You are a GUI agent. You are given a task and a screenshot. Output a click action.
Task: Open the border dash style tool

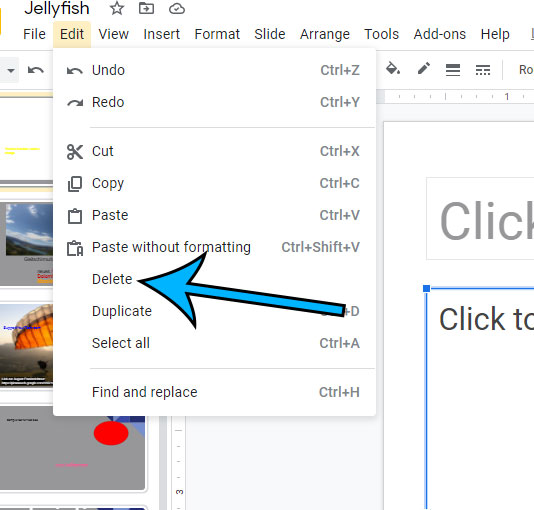tap(483, 70)
